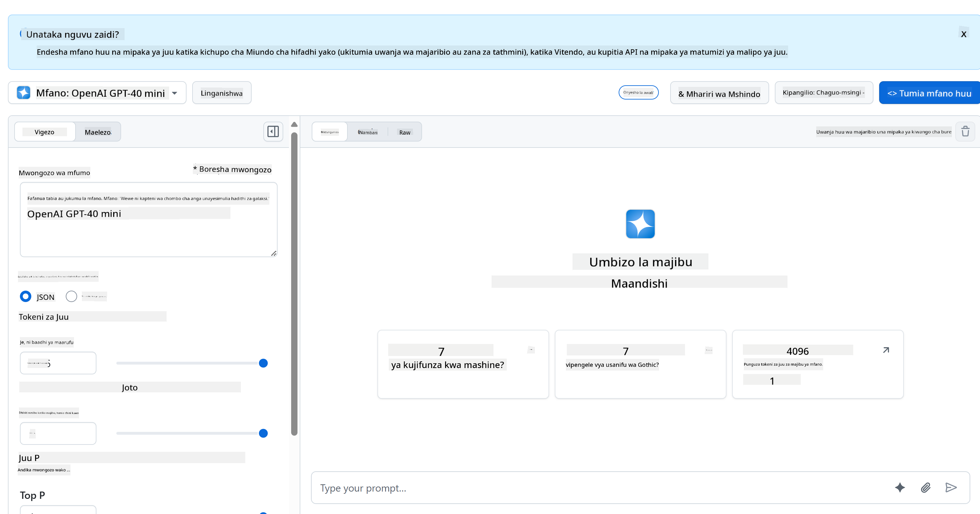Expand the 4096 tokens card via arrow icon
This screenshot has height=514, width=980.
[x=886, y=350]
